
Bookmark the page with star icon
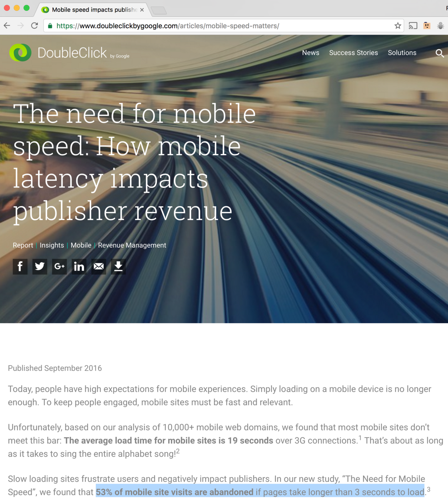tap(398, 26)
